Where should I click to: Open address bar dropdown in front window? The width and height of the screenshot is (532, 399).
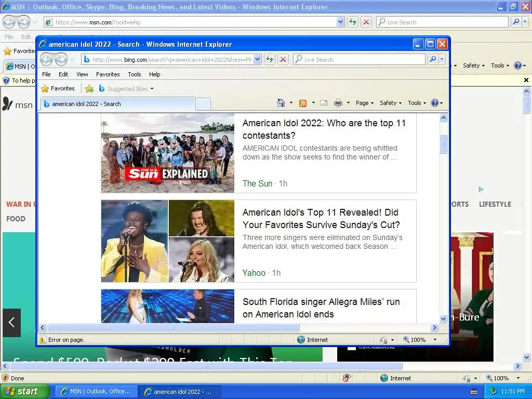coord(258,59)
